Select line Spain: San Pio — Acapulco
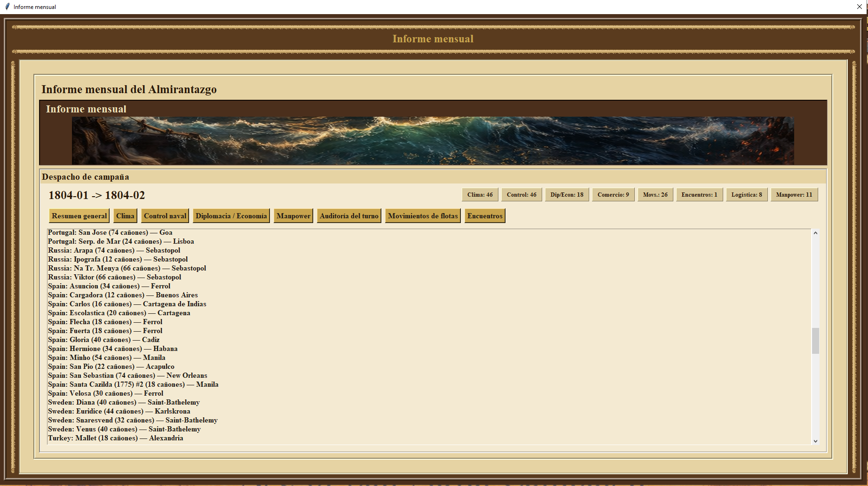 [111, 366]
